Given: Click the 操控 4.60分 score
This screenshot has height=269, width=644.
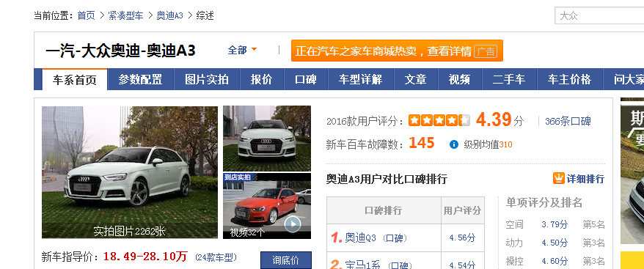Looking at the screenshot, I should tap(555, 261).
